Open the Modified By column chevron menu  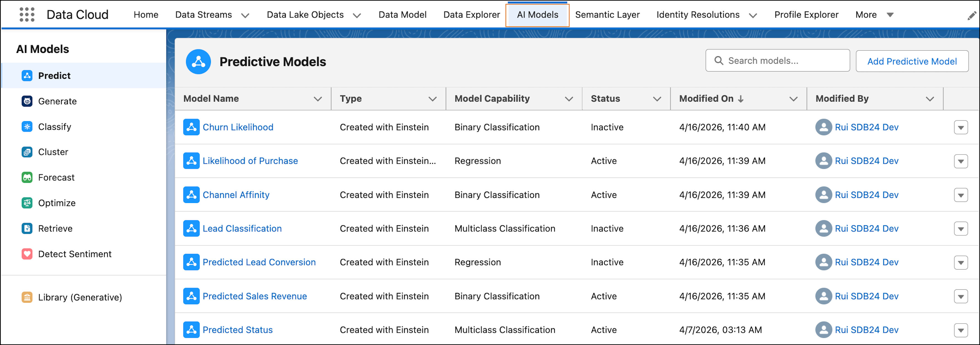[x=930, y=99]
